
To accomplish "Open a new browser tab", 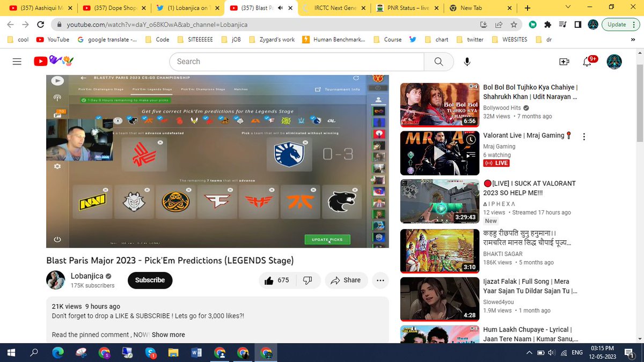I will tap(528, 8).
